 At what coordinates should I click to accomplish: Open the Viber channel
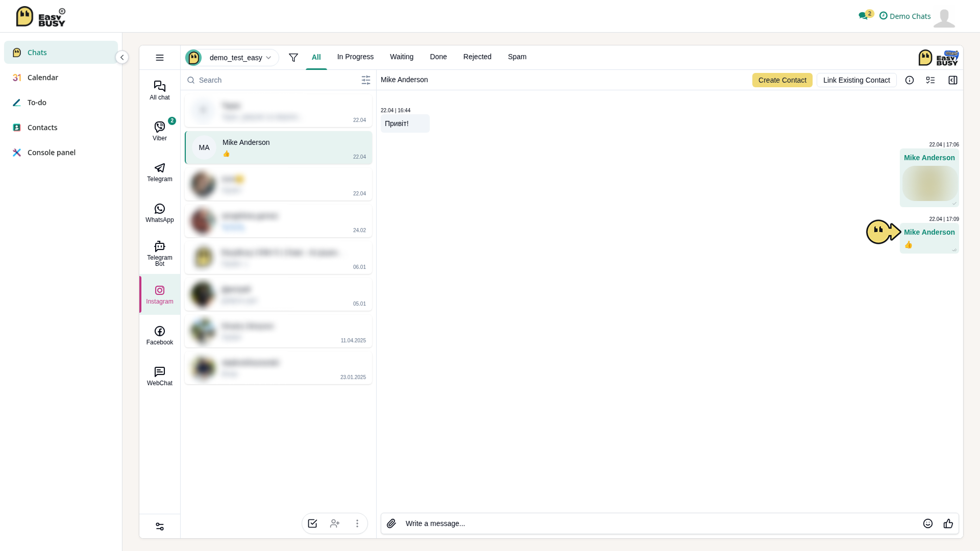click(159, 131)
